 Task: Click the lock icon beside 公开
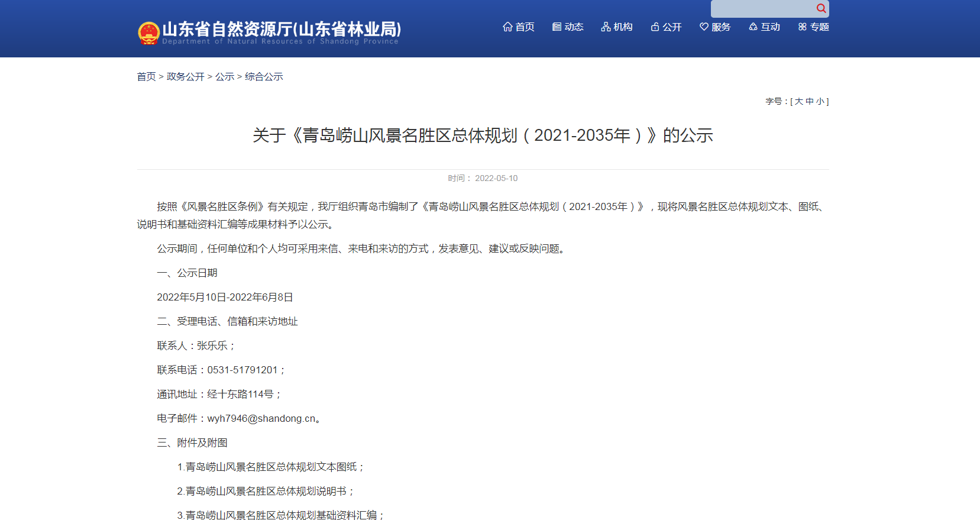click(655, 27)
